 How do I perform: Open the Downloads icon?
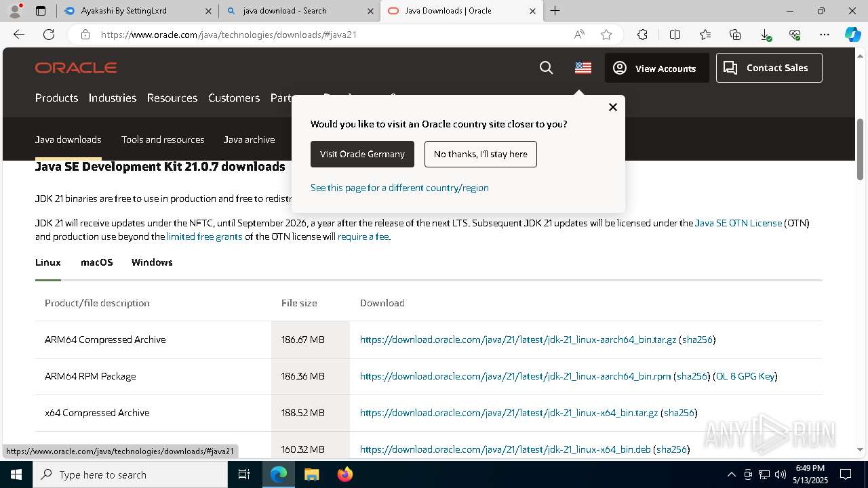765,35
